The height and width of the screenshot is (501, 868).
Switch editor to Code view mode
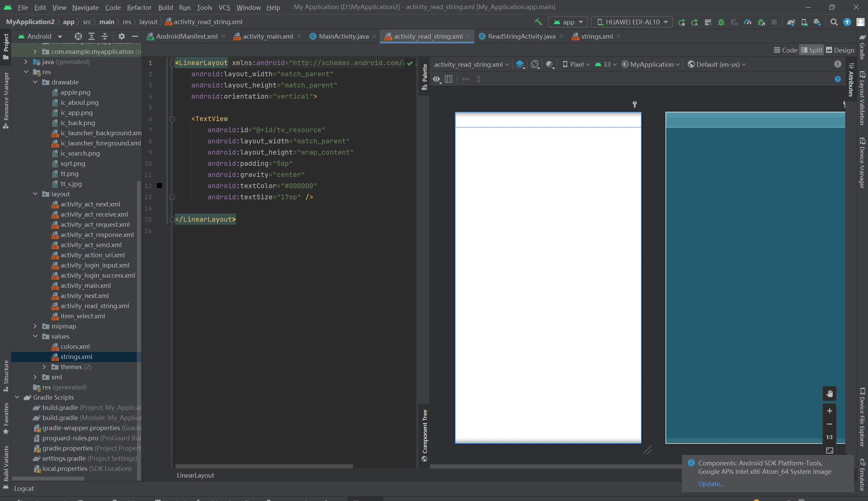coord(785,50)
